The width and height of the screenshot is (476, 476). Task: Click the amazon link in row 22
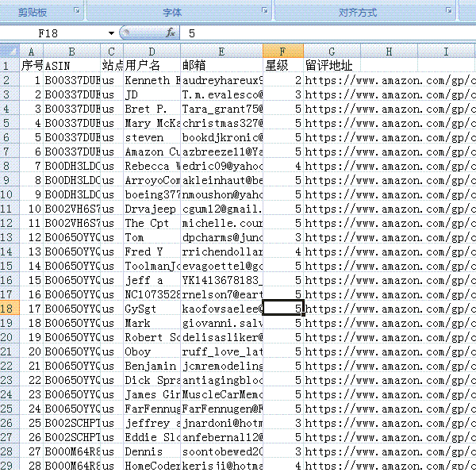click(390, 366)
